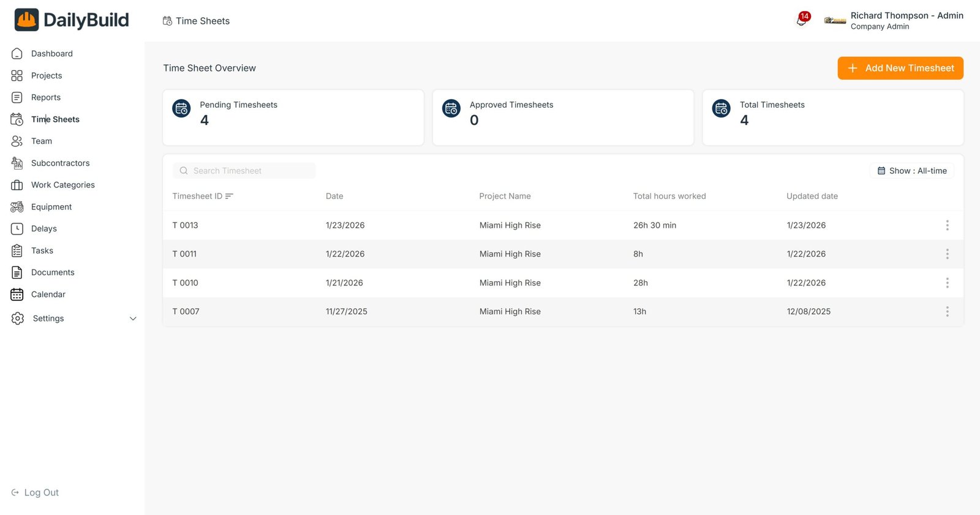Select the Equipment icon in sidebar
The image size is (980, 515).
[17, 207]
